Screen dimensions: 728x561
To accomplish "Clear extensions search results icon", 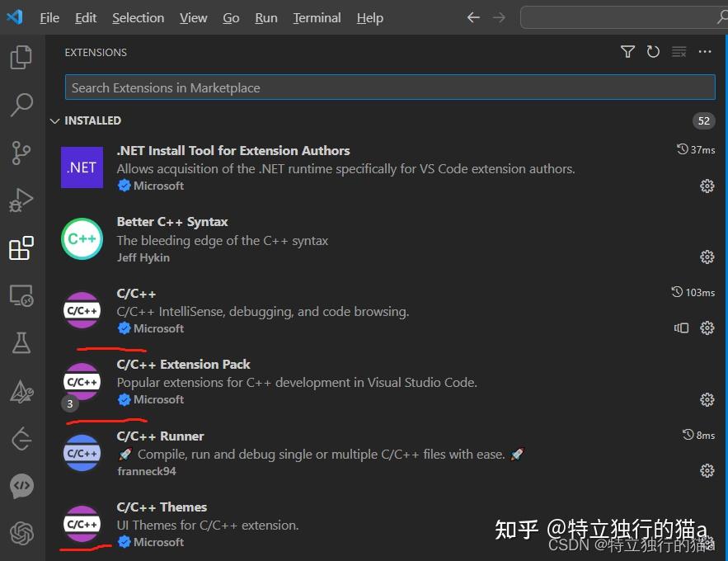I will click(679, 51).
